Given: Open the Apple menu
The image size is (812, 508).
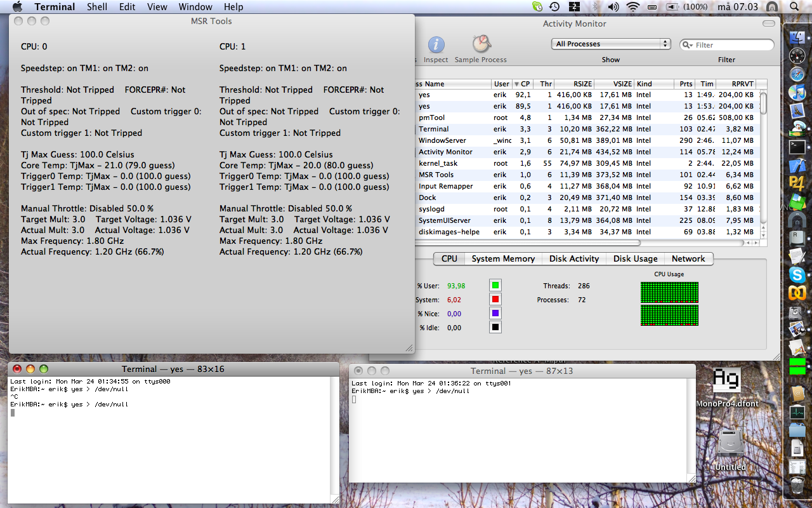Looking at the screenshot, I should (17, 7).
